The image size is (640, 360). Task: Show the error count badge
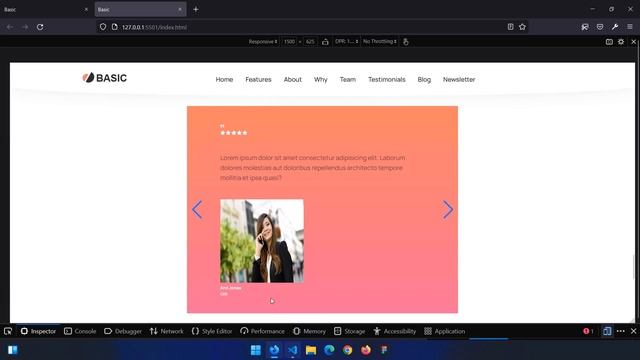pos(588,331)
